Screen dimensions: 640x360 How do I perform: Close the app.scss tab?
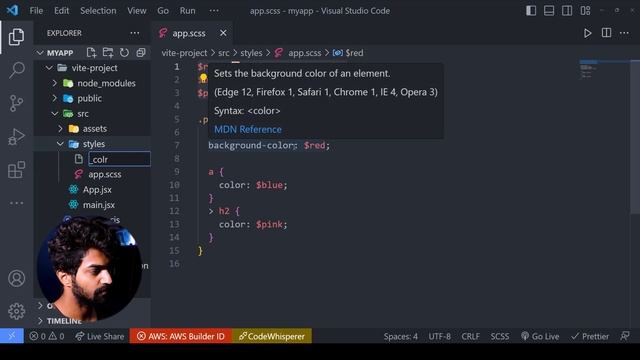(223, 33)
